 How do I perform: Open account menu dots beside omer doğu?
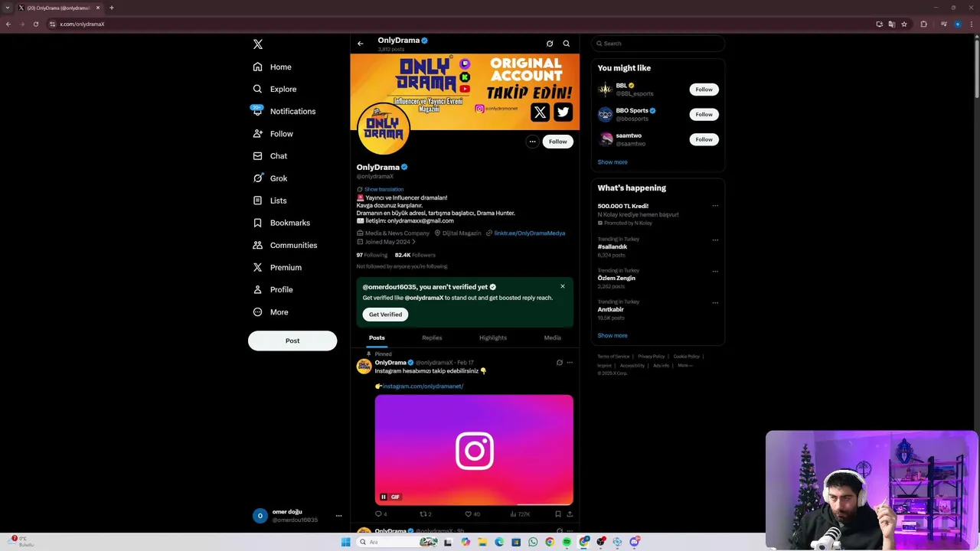338,516
